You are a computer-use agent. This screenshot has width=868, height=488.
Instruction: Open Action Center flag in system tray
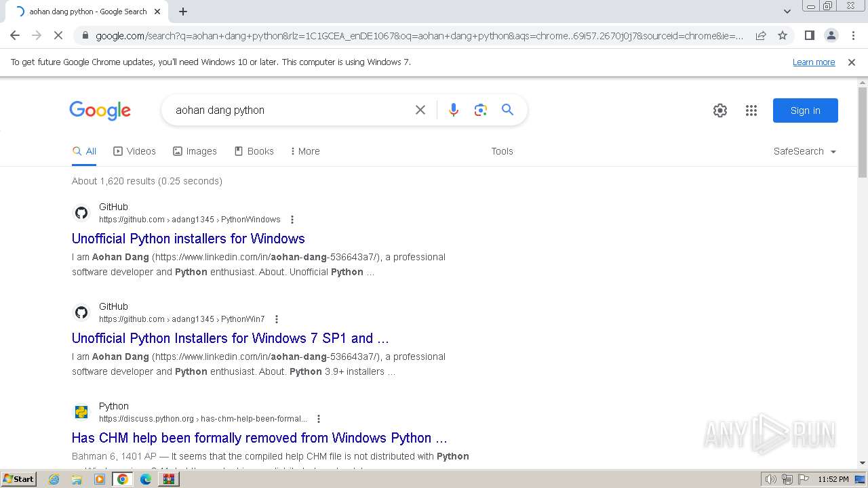[803, 479]
